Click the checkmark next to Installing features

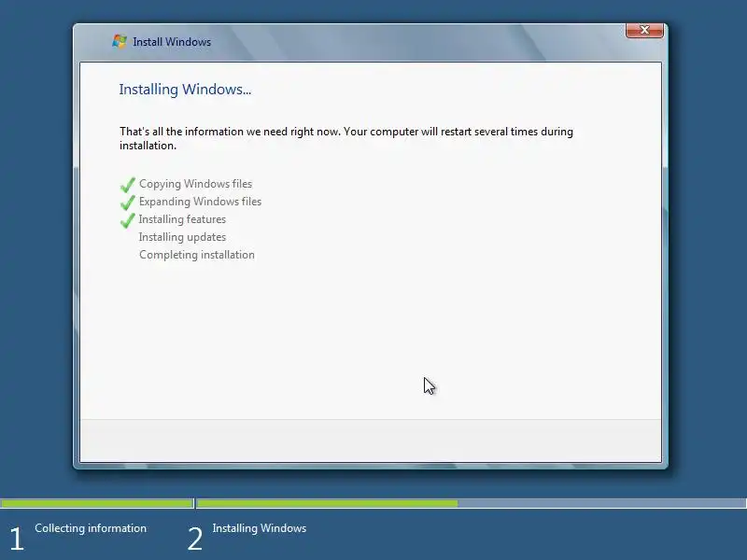coord(128,219)
